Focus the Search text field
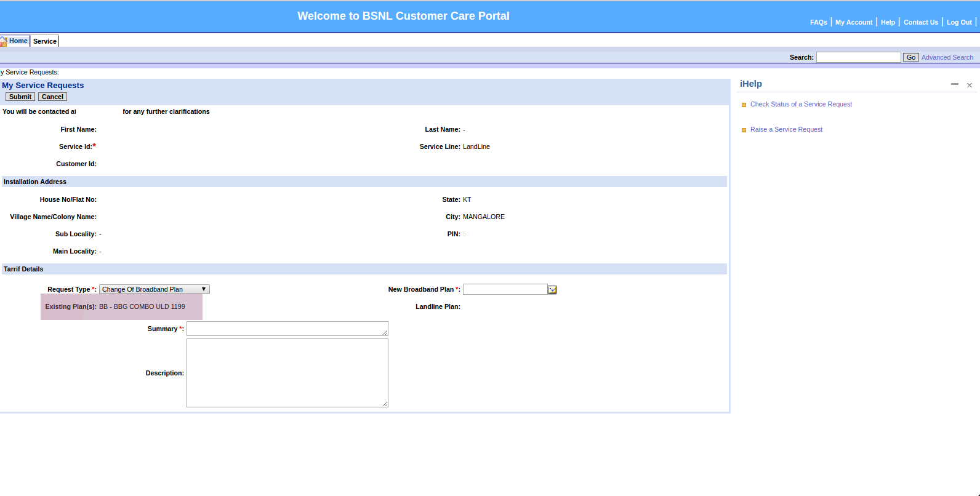Viewport: 980px width, 496px height. [x=858, y=57]
